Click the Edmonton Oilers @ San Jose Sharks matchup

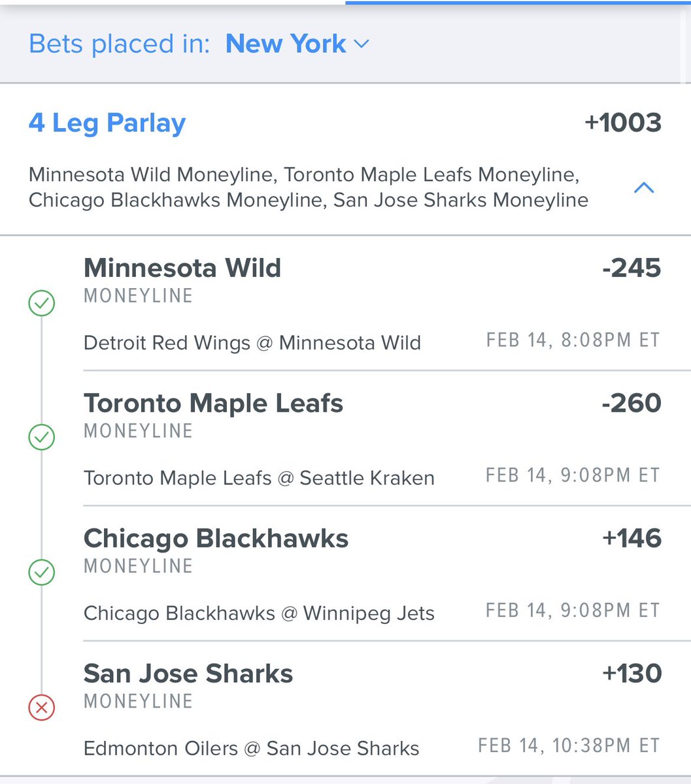click(252, 749)
